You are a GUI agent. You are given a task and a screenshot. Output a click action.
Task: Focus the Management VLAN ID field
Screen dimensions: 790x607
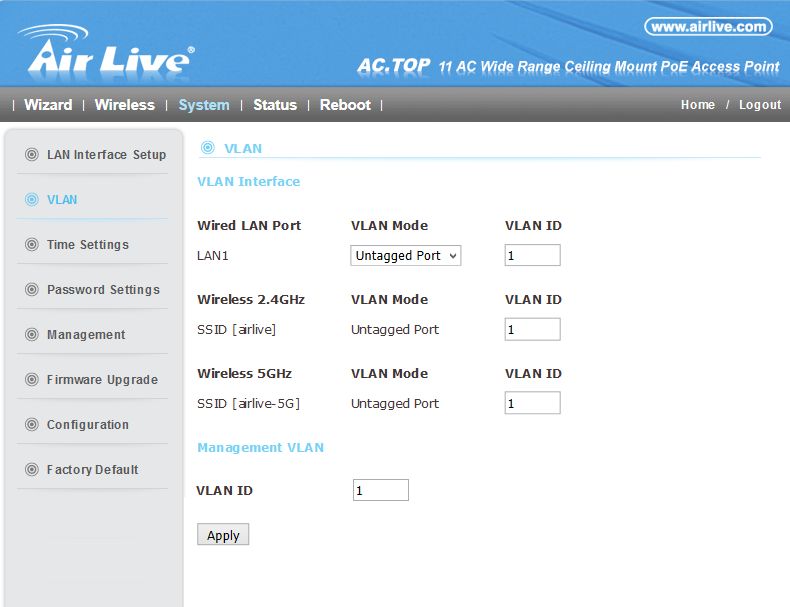pyautogui.click(x=381, y=490)
